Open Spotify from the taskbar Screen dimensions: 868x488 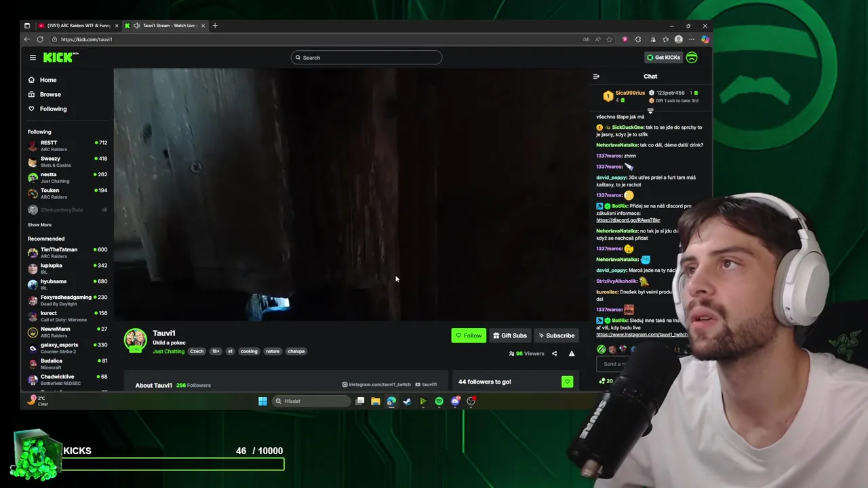coord(439,401)
